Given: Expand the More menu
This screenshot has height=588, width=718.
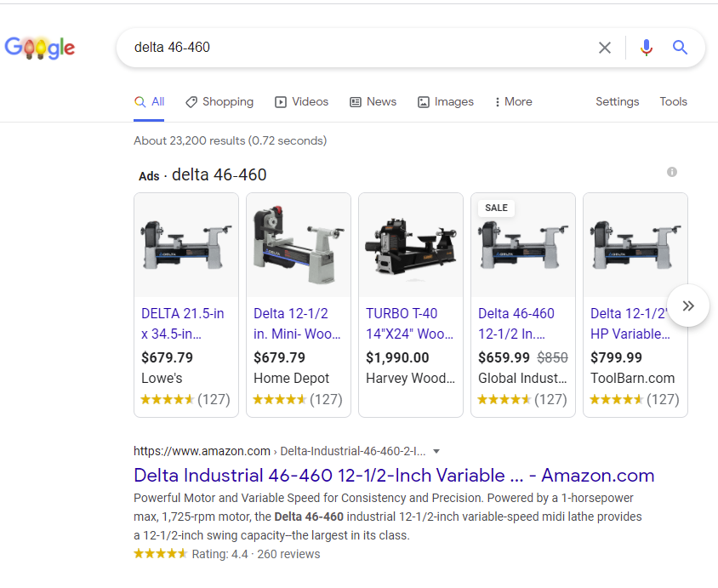Looking at the screenshot, I should (x=513, y=101).
